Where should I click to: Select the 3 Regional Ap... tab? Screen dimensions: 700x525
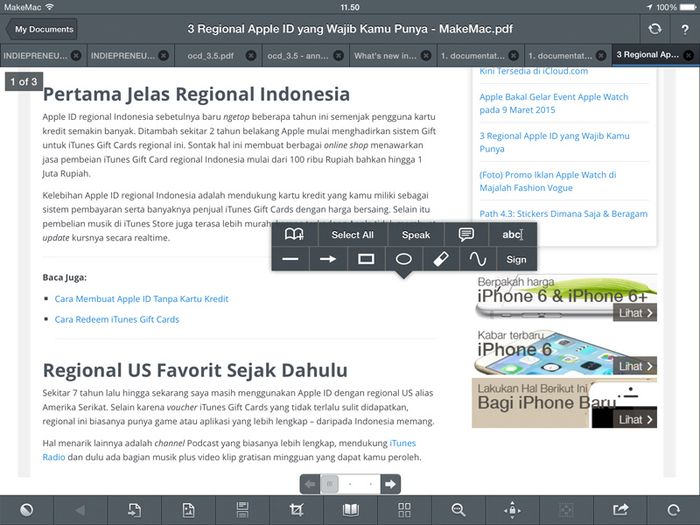tap(647, 55)
